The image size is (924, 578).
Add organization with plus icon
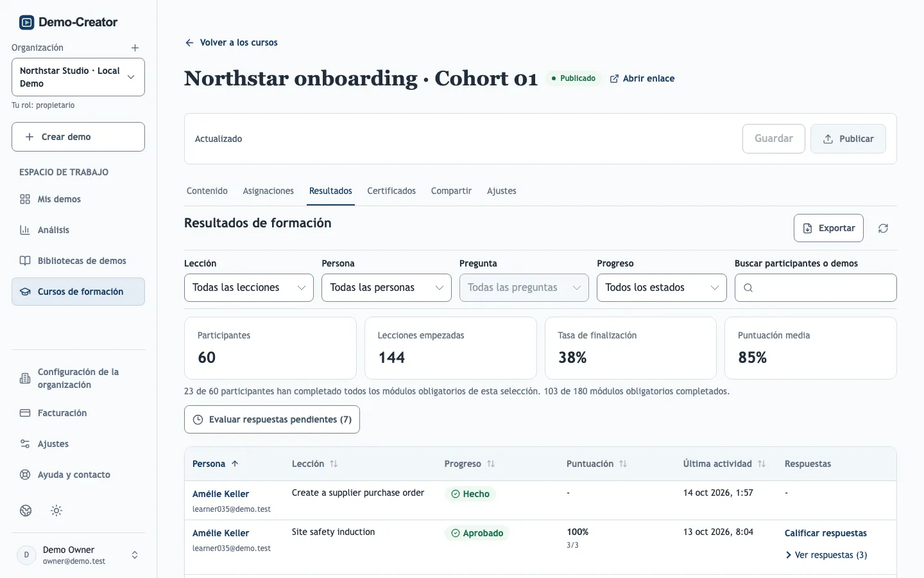pos(135,48)
